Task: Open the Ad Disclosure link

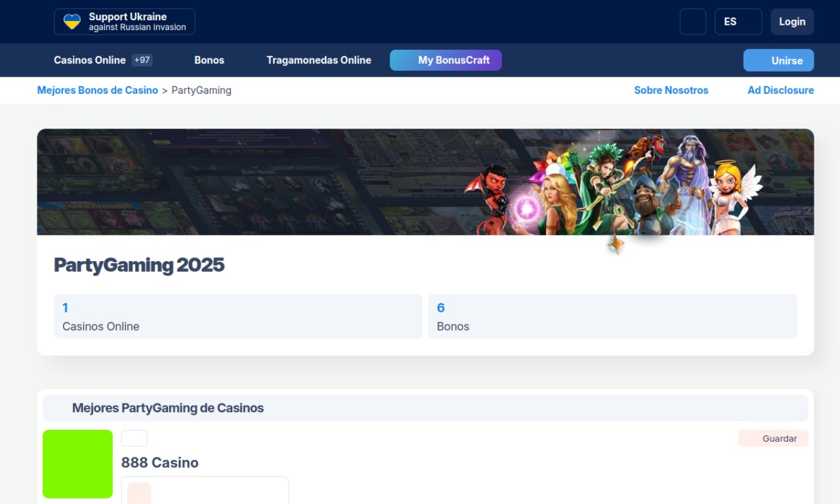Action: point(781,90)
